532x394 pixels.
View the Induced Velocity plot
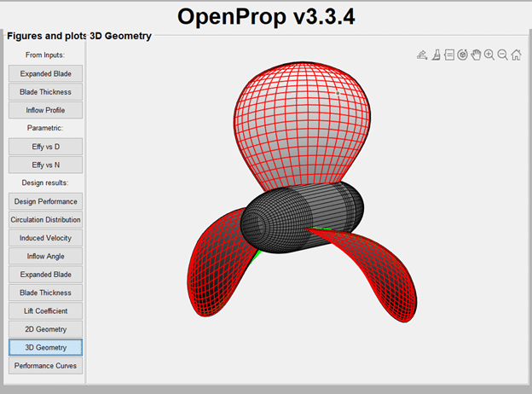click(45, 238)
